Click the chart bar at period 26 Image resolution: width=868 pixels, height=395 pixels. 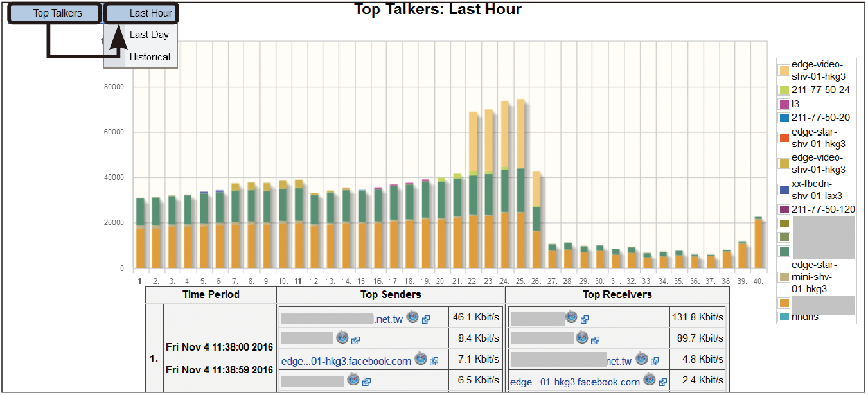click(537, 220)
